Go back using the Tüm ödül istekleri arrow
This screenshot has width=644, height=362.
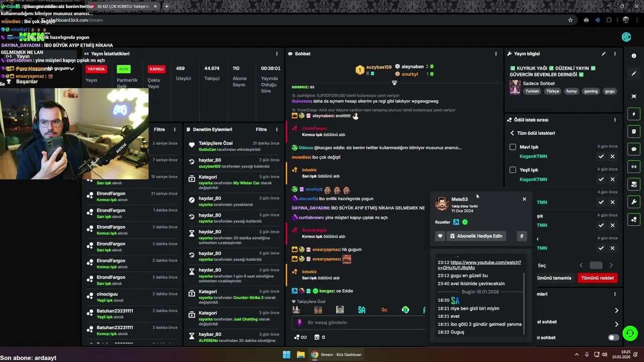pos(512,133)
